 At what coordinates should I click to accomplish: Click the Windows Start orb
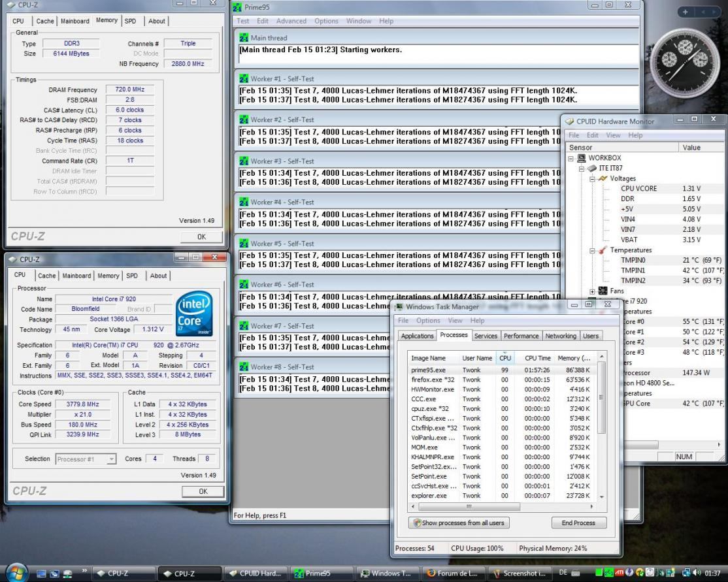(x=16, y=572)
